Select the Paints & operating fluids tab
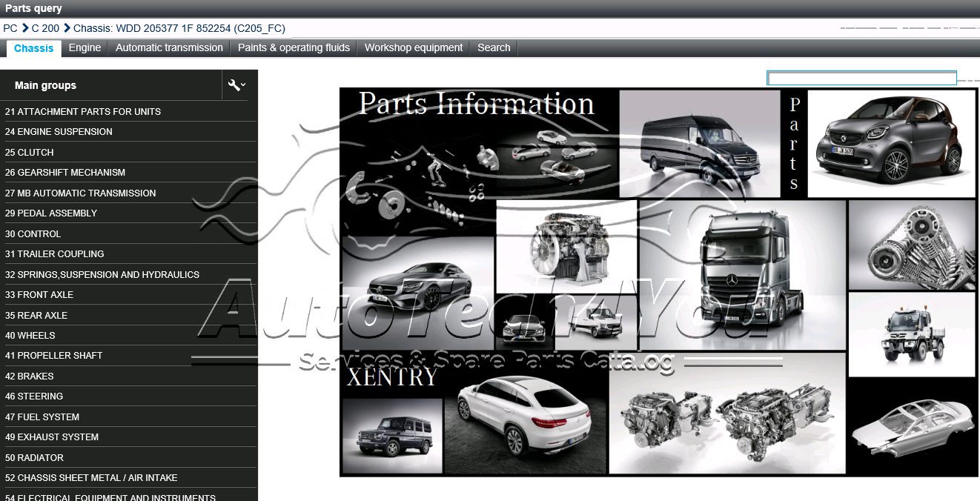980x501 pixels. [294, 47]
